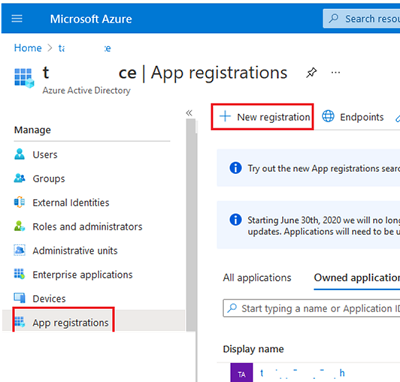Switch to All applications tab
The height and width of the screenshot is (382, 400).
[257, 278]
